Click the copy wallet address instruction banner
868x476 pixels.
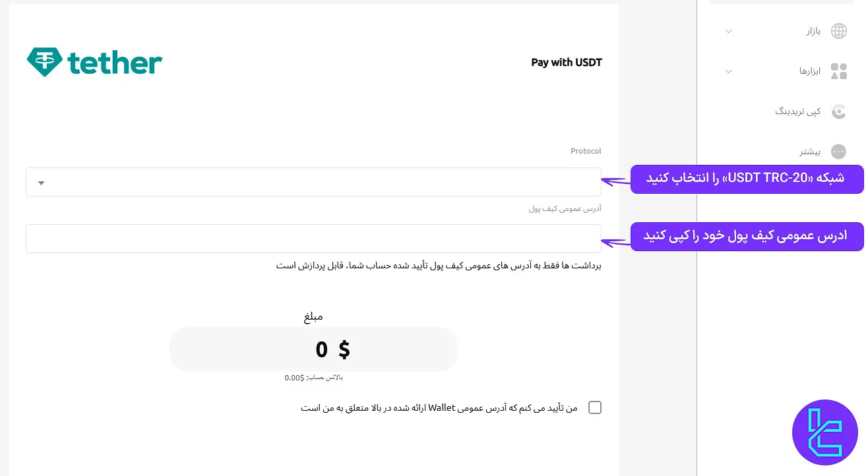pyautogui.click(x=747, y=236)
